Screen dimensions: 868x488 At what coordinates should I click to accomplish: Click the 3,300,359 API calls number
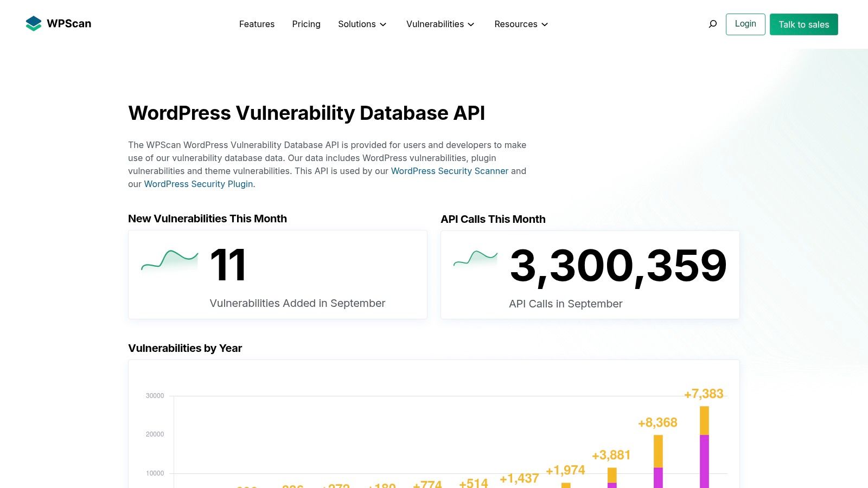click(618, 266)
